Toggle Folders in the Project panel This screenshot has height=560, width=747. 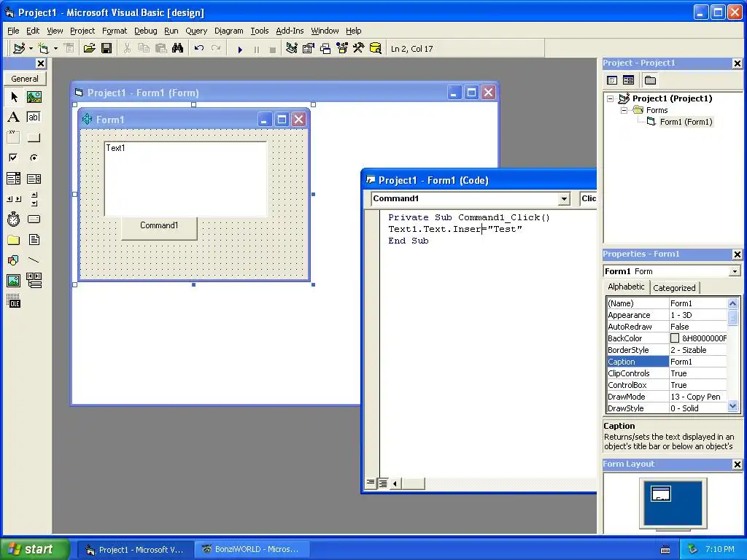click(650, 80)
